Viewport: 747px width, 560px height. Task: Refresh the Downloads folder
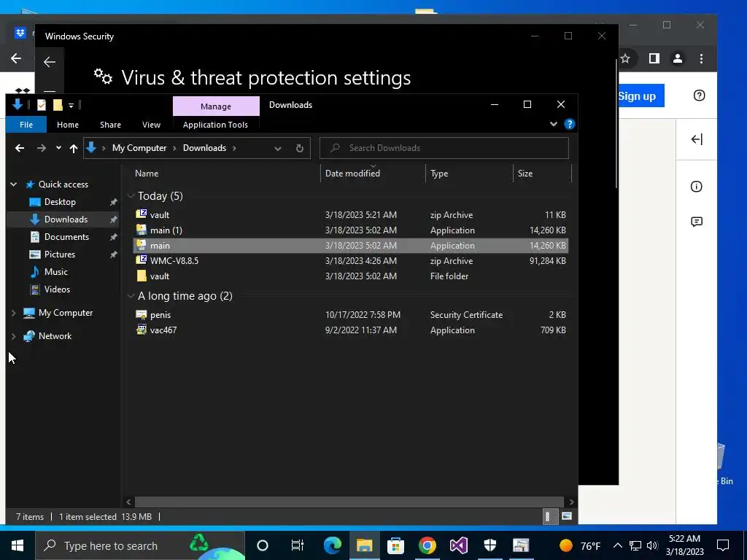(300, 148)
